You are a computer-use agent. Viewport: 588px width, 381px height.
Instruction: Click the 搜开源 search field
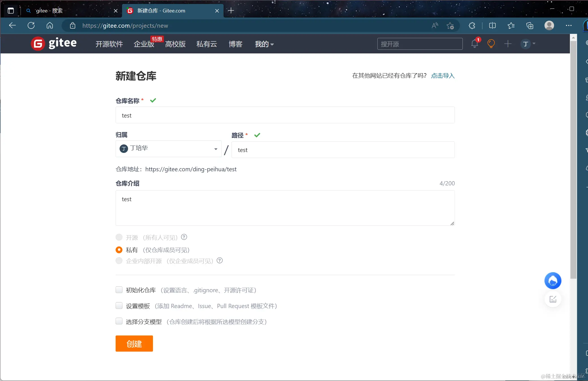tap(420, 44)
